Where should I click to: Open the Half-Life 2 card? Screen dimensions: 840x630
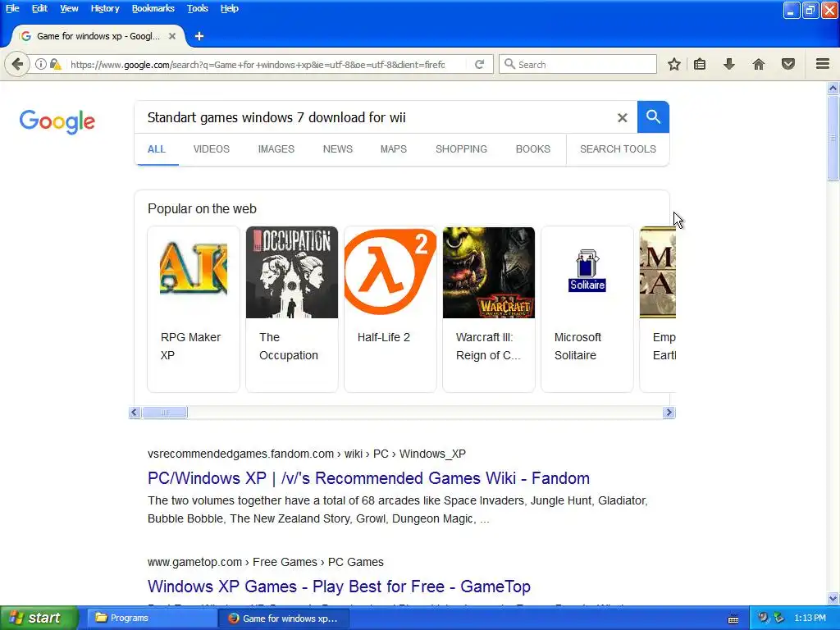point(390,309)
